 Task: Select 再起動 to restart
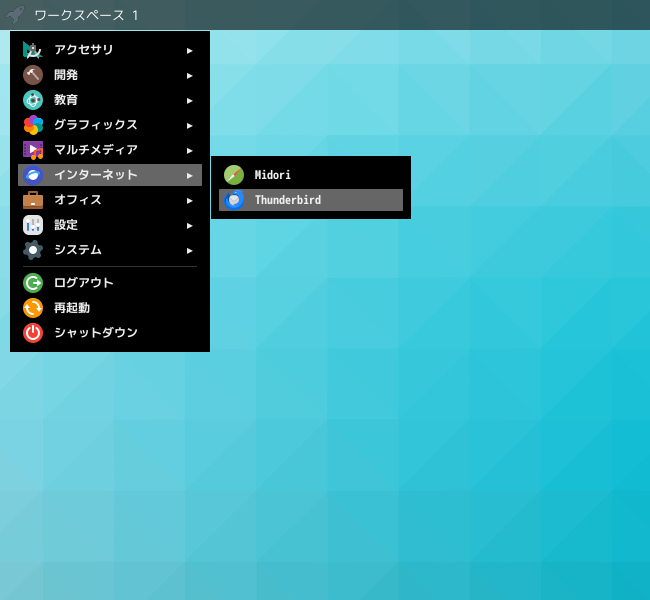[110, 308]
